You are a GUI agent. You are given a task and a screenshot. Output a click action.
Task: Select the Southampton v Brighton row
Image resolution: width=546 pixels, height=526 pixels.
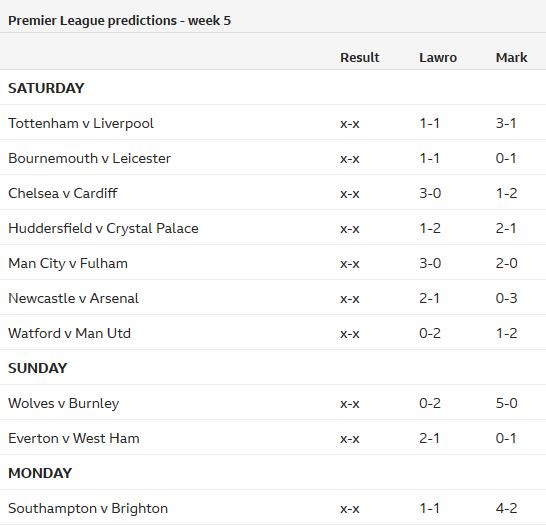point(273,508)
